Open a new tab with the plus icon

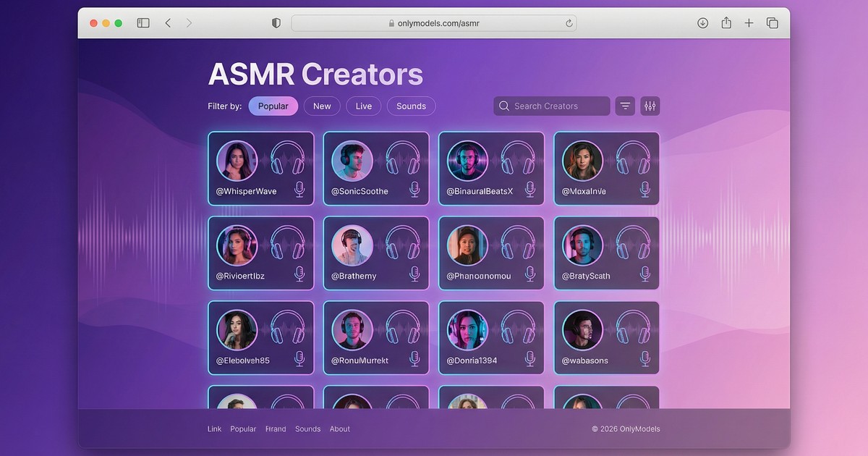(749, 23)
